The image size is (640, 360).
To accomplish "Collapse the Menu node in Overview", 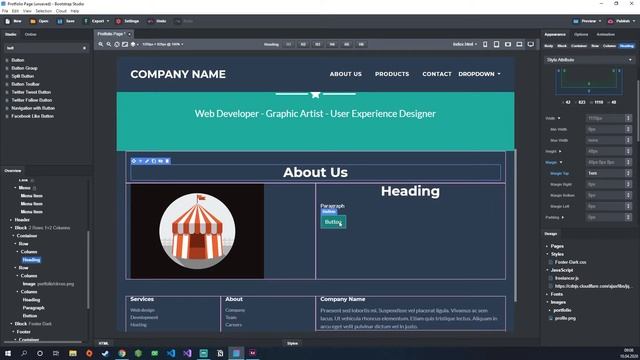I will (x=16, y=188).
